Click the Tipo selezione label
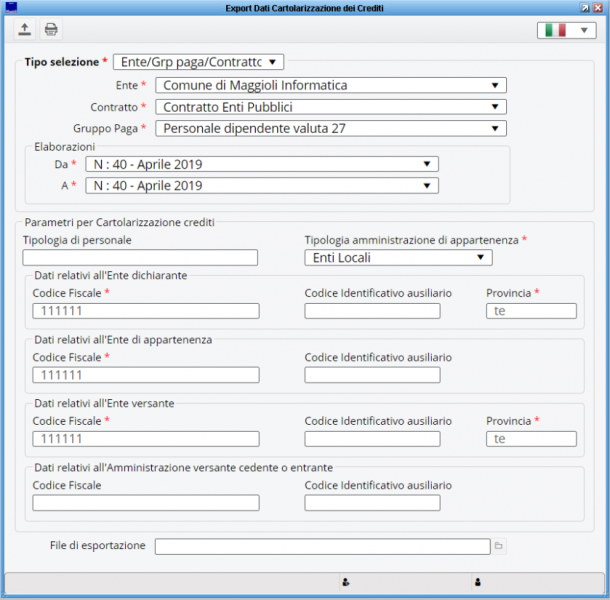The image size is (610, 600). click(62, 62)
